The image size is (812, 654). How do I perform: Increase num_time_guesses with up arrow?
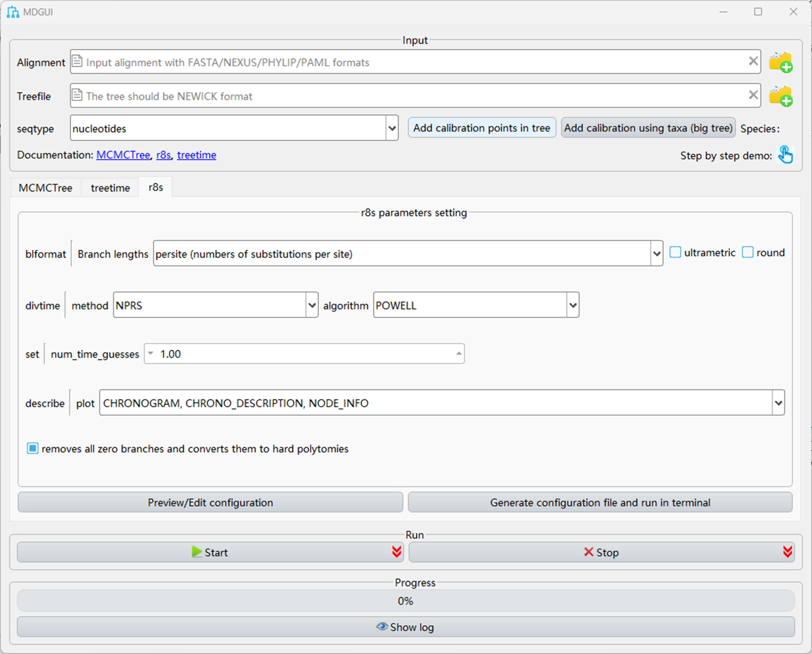tap(458, 354)
